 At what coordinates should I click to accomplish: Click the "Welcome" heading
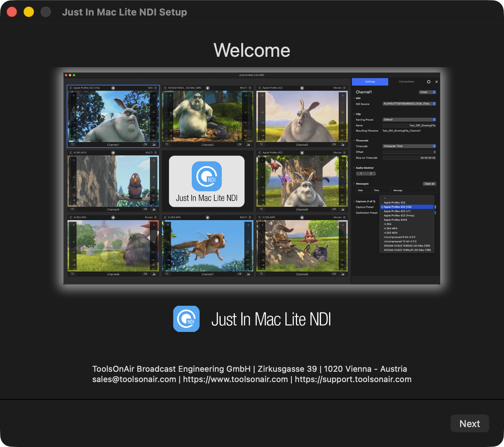coord(252,50)
